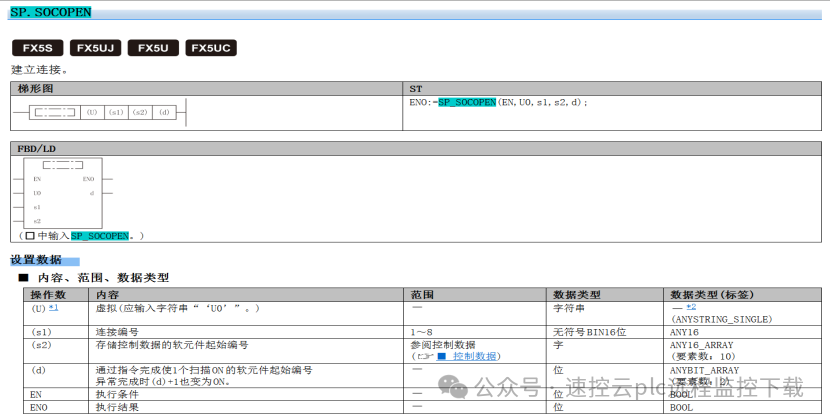Click the ANY16 label type cell

(742, 332)
